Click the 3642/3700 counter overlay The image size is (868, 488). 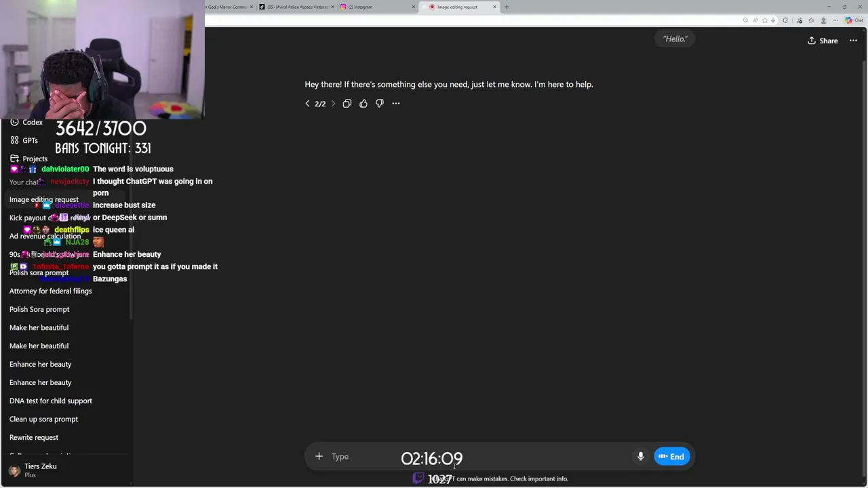coord(101,129)
